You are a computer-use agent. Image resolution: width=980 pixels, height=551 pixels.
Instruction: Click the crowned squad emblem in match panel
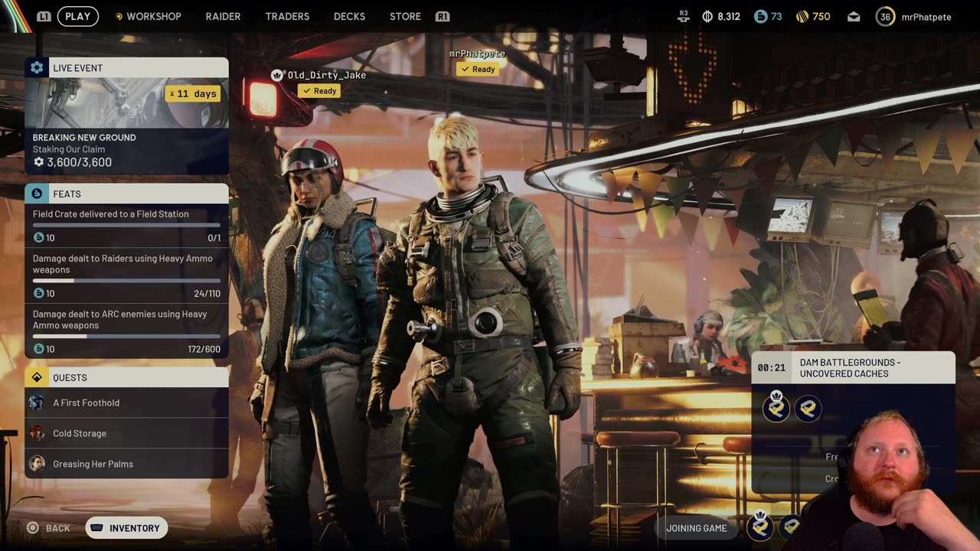776,408
